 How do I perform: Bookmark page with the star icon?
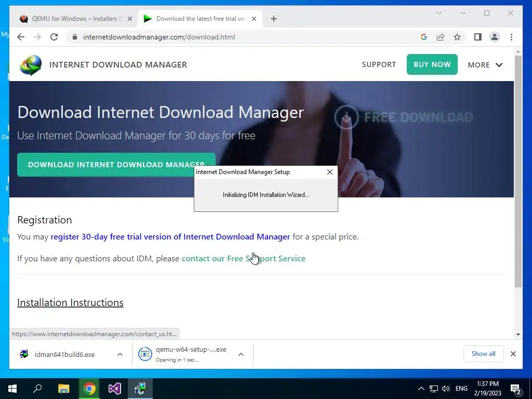tap(457, 37)
